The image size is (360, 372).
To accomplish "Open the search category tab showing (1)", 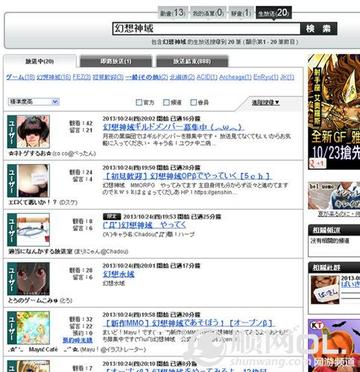I will (241, 13).
